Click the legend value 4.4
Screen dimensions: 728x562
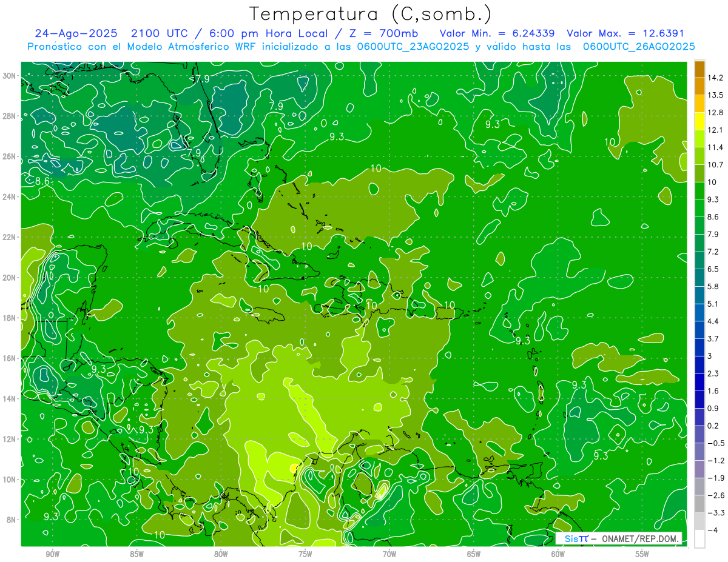click(713, 321)
